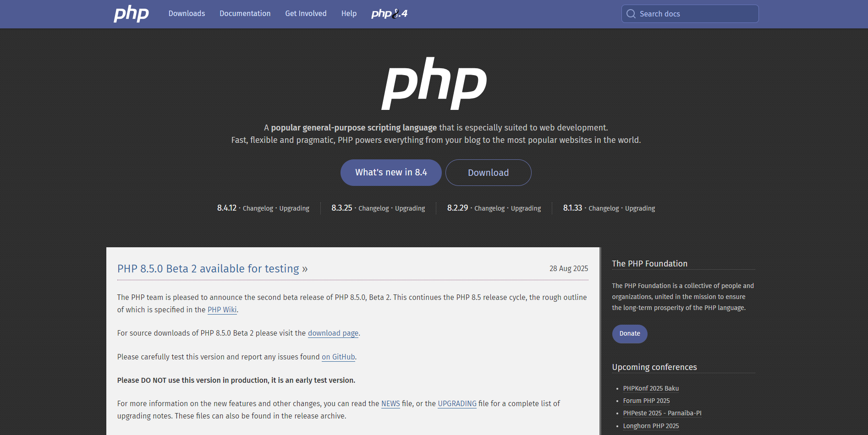
Task: Focus the Search docs field
Action: click(x=690, y=14)
